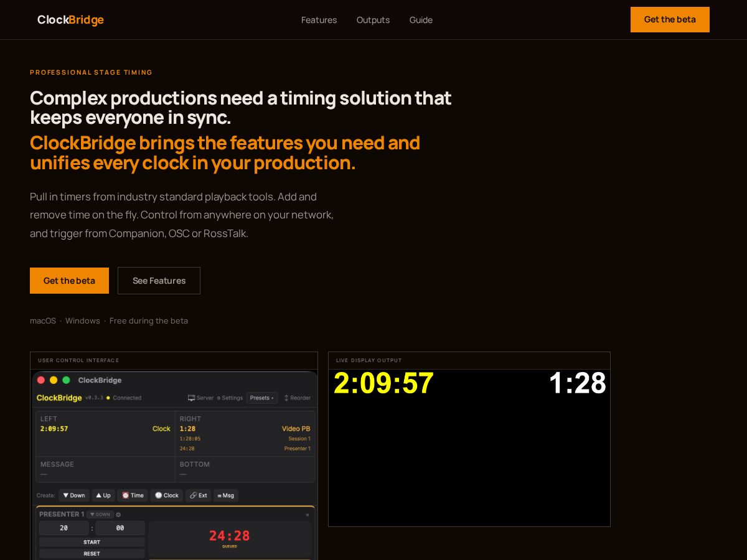Click the hero Get the beta button

click(x=69, y=281)
